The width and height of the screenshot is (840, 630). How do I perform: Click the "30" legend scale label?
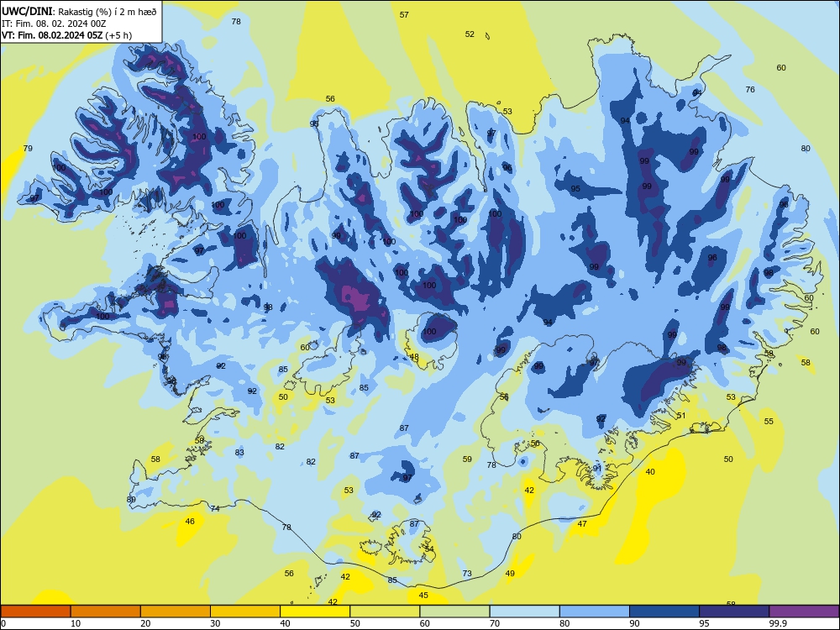coord(215,623)
